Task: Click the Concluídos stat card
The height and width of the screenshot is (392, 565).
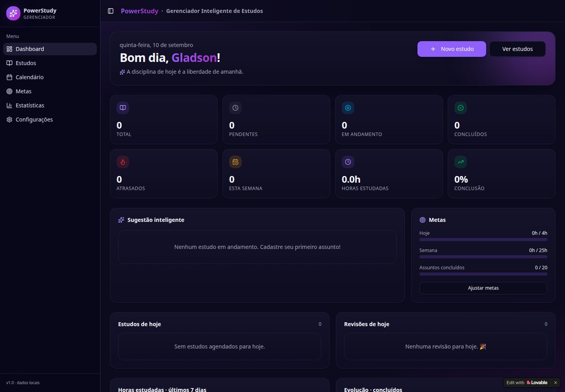Action: [501, 120]
